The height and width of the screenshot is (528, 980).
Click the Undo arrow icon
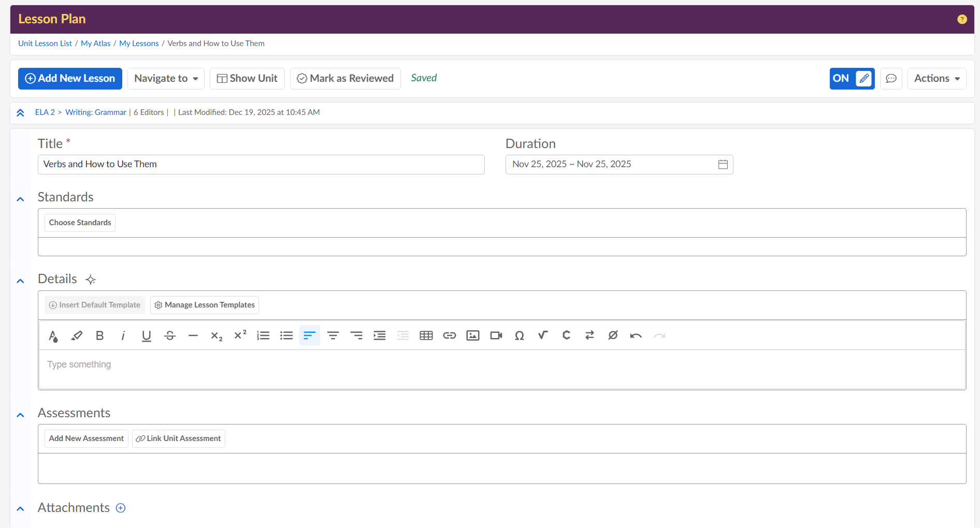(x=636, y=335)
